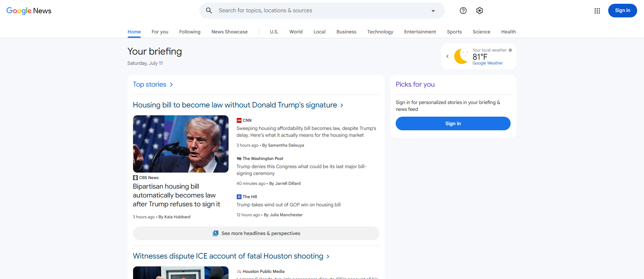This screenshot has height=279, width=644.
Task: Click The Washington Post source logo icon
Action: pyautogui.click(x=239, y=159)
